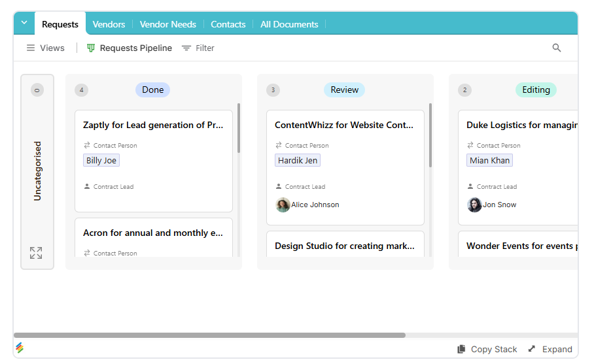Click the Jon Snow name
The image size is (594, 364).
tap(499, 205)
